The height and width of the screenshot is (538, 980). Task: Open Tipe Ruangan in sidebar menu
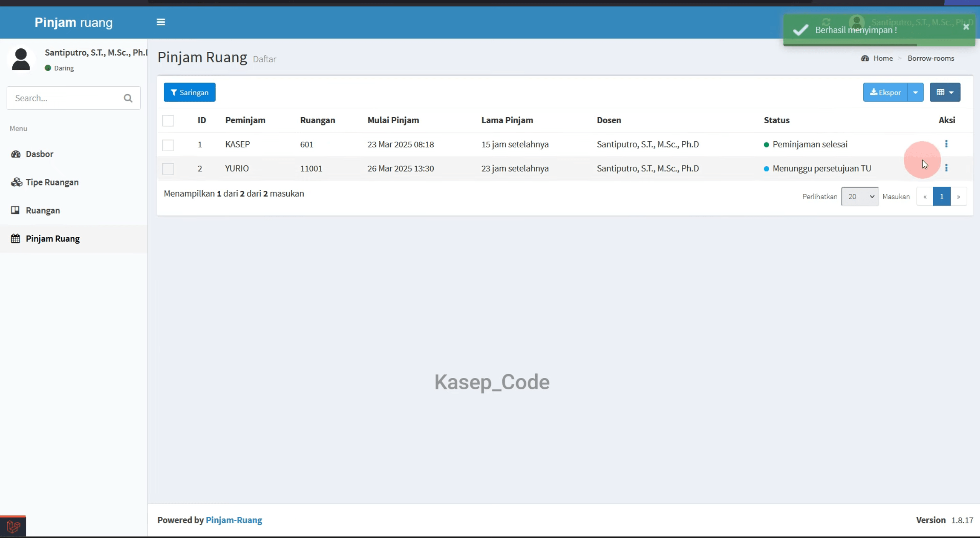point(52,182)
